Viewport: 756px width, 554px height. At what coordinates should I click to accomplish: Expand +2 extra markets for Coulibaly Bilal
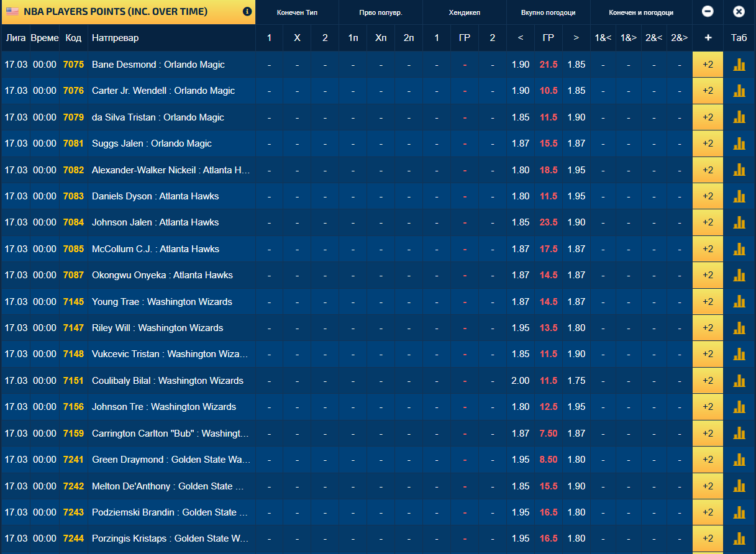coord(708,381)
